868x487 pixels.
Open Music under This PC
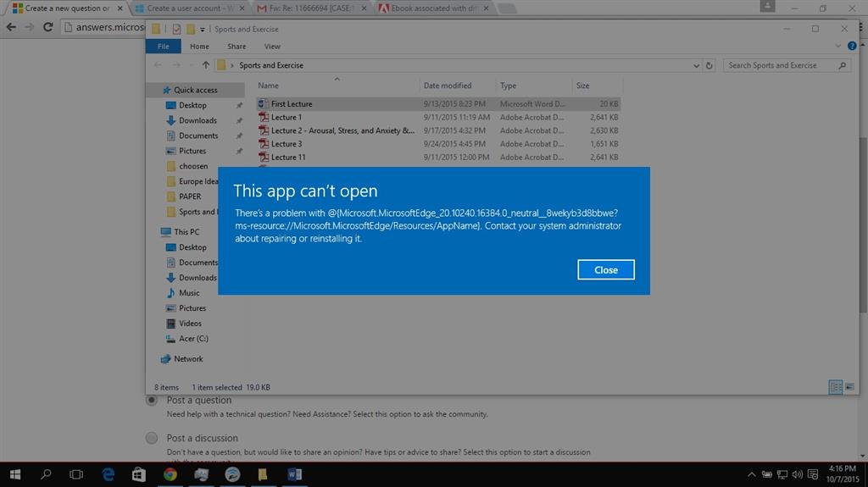(188, 293)
